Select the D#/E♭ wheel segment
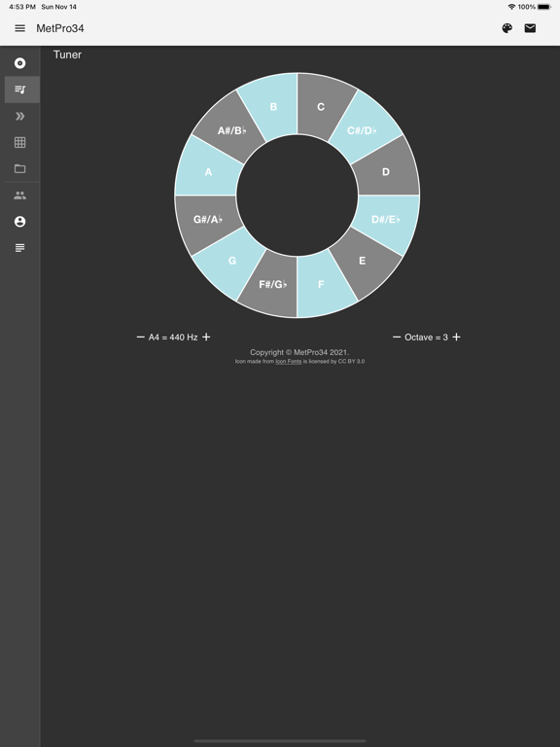This screenshot has height=747, width=560. [x=386, y=219]
